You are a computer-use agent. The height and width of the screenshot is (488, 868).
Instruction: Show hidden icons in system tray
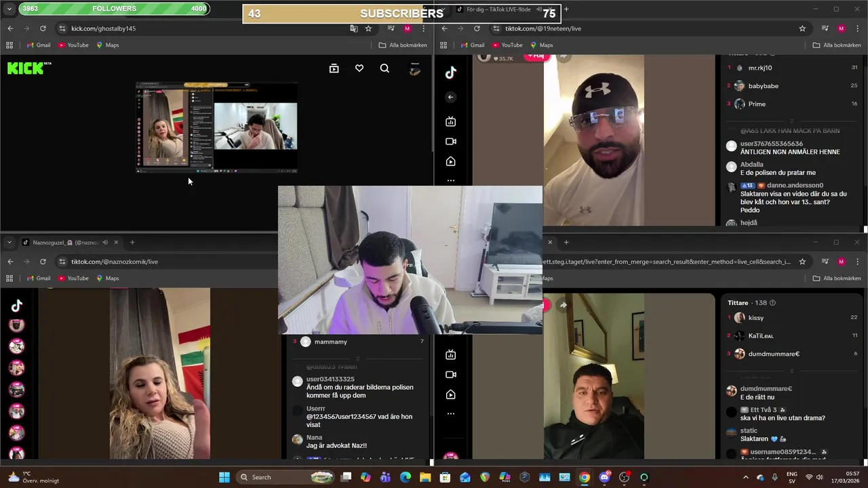[x=745, y=477]
